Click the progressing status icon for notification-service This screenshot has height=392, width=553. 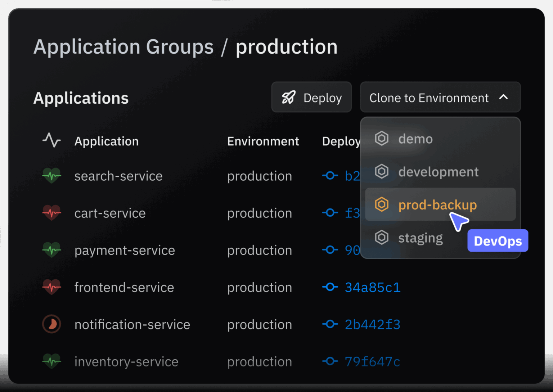(x=51, y=324)
